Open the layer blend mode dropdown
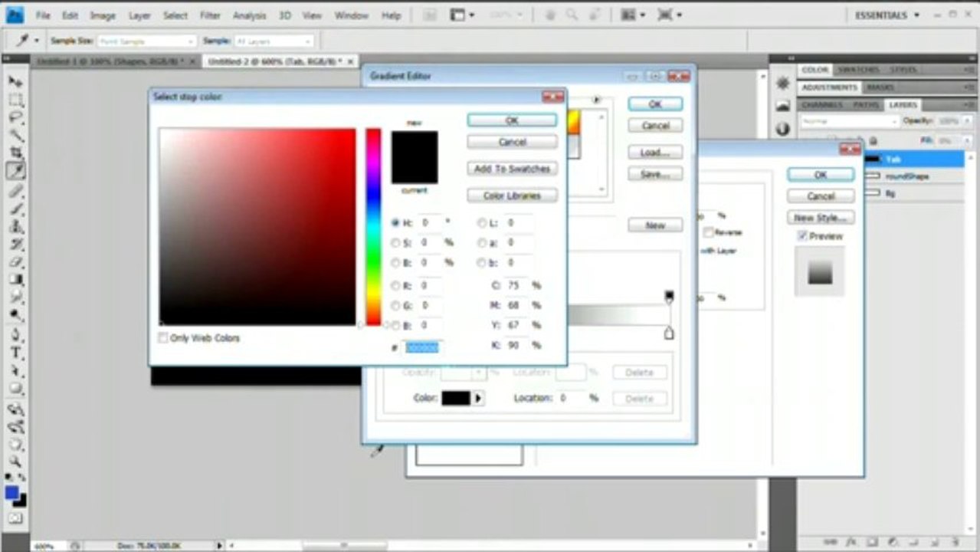Screen dimensions: 980x552 pyautogui.click(x=849, y=121)
